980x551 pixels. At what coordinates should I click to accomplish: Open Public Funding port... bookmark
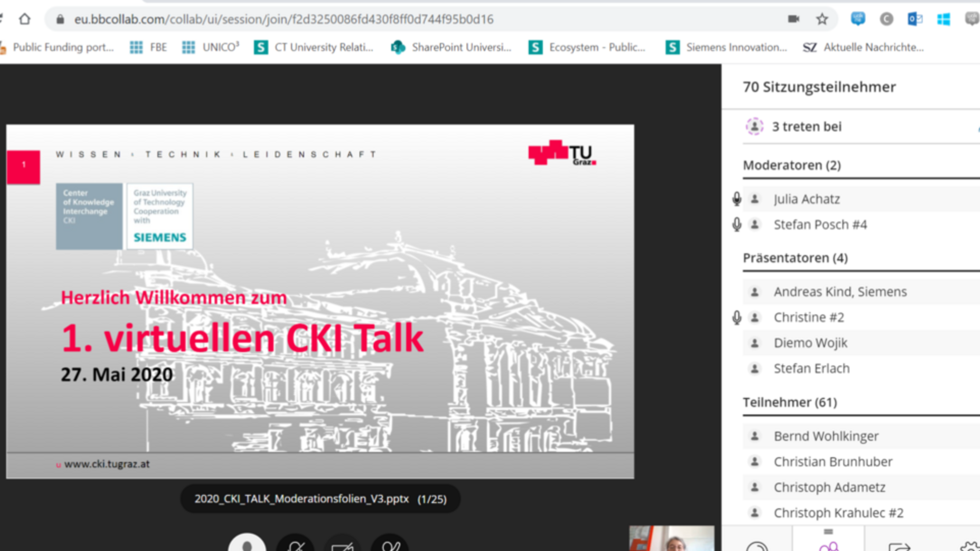57,47
